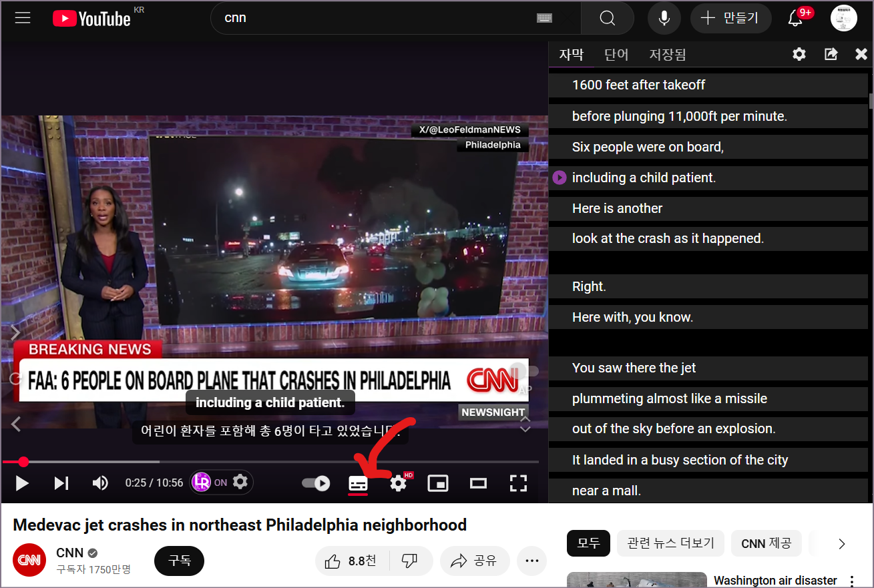
Task: Click the play marker beside 'including a child patient.'
Action: (x=560, y=178)
